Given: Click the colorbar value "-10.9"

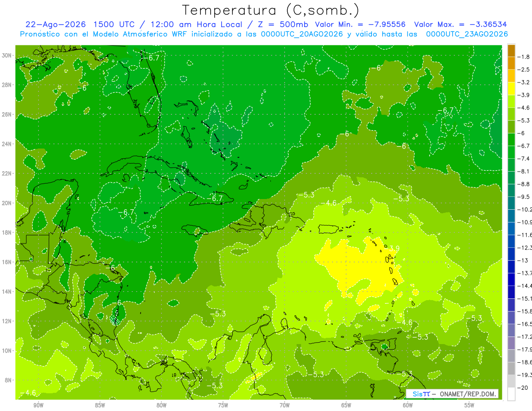Looking at the screenshot, I should tap(525, 222).
